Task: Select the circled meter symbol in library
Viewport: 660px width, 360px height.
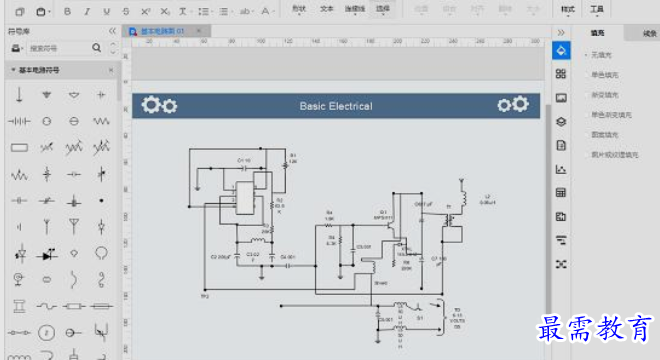Action: tap(46, 333)
